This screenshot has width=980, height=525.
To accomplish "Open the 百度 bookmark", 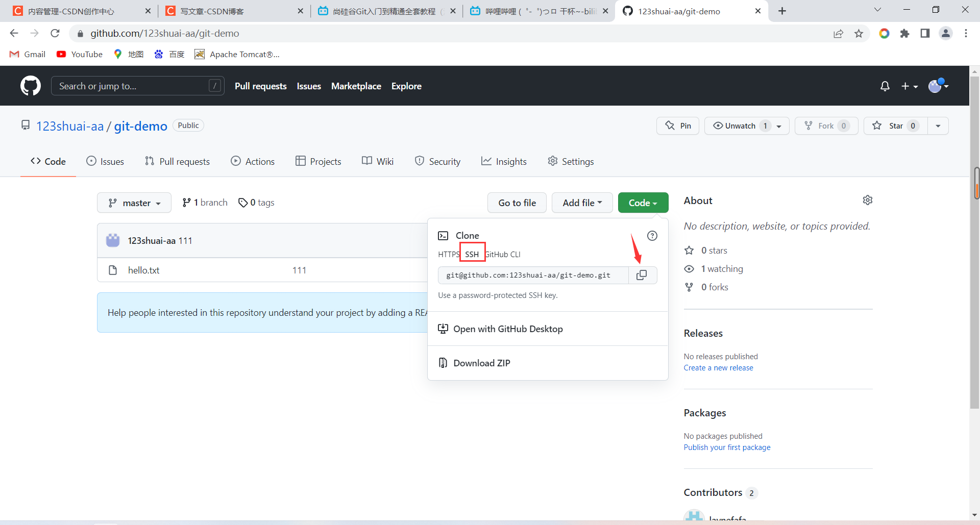I will pos(169,54).
